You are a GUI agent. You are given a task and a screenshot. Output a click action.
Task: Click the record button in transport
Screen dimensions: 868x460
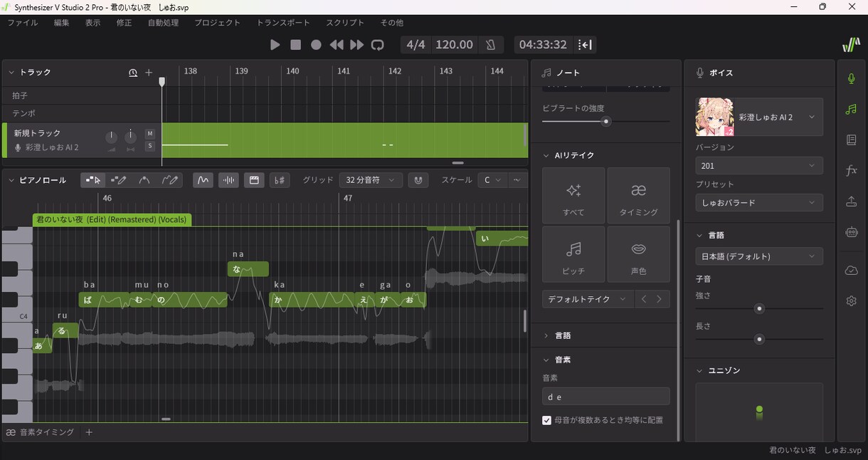click(x=316, y=45)
